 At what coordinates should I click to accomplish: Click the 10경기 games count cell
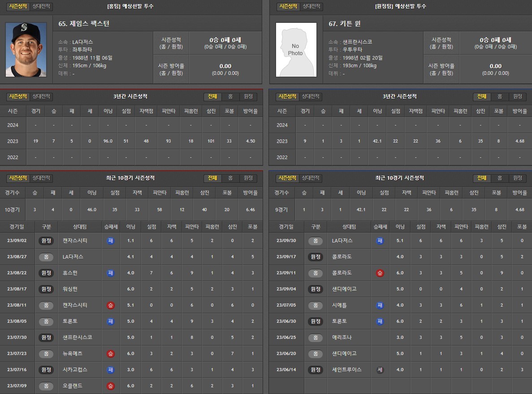[12, 210]
